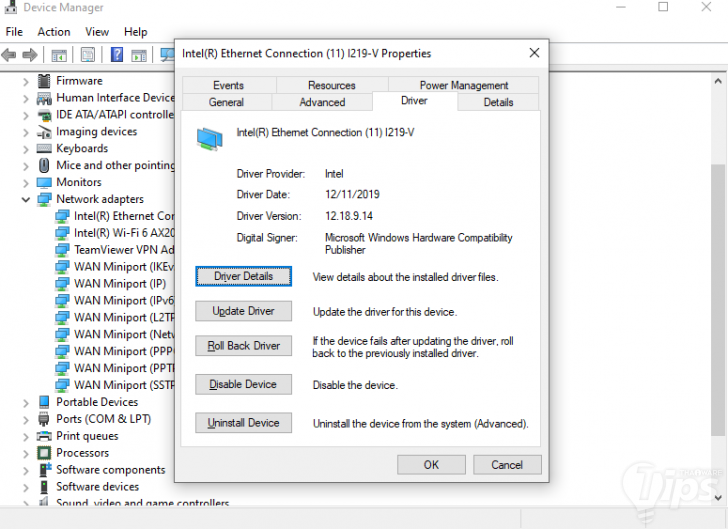Screen dimensions: 728x529
Task: Click the IDE ATA/ATAPI controllers icon
Action: [44, 115]
